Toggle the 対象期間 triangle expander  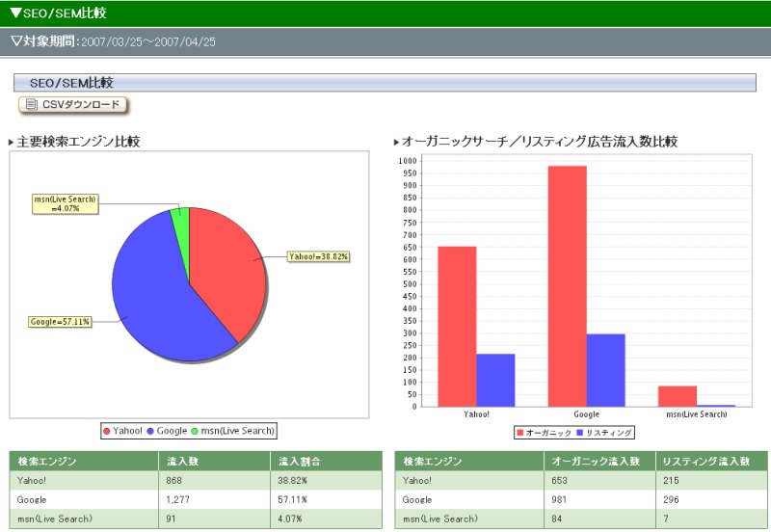point(16,40)
